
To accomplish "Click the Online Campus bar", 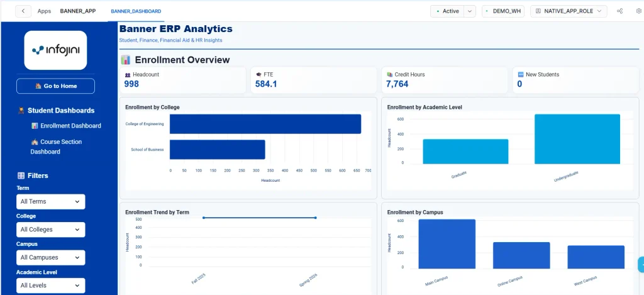I will click(x=521, y=255).
